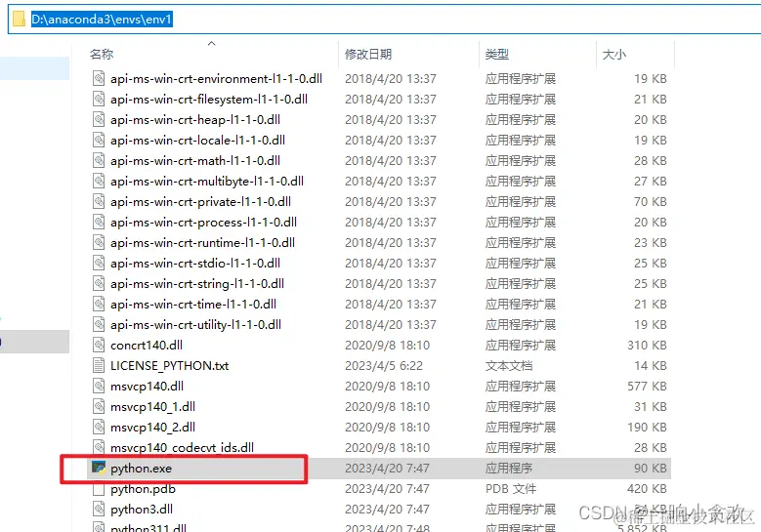Click the address bar path D:\anaconda3\envs\env1

pyautogui.click(x=102, y=20)
